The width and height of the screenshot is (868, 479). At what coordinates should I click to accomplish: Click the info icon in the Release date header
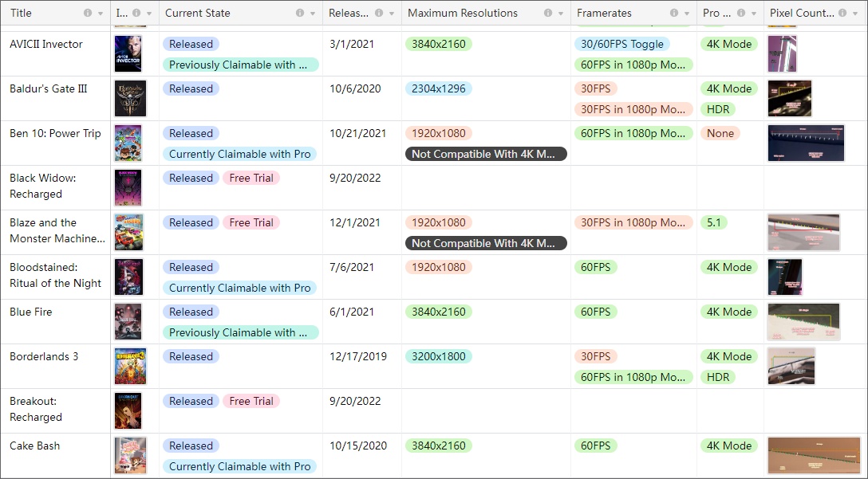[379, 13]
